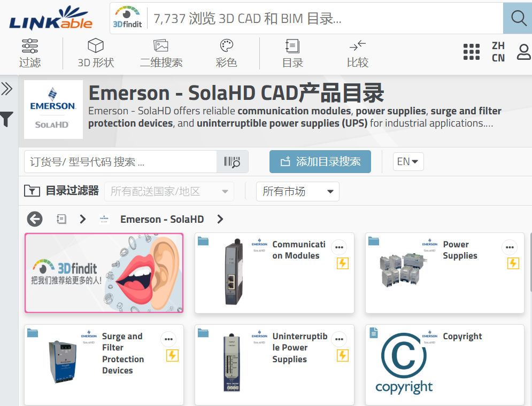Click the barcode scan search icon
532x406 pixels.
(x=233, y=162)
